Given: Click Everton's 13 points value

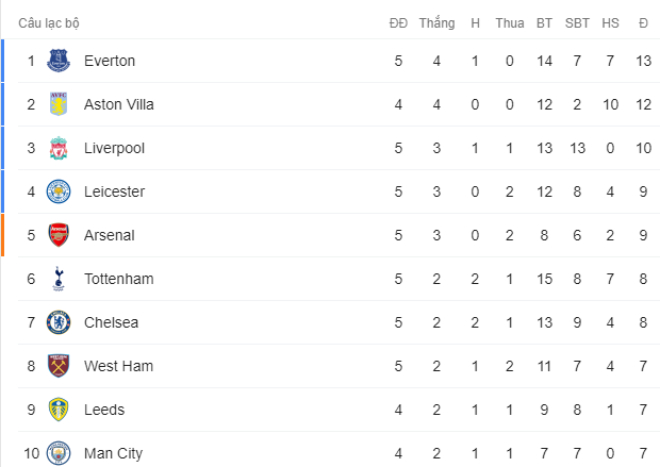Looking at the screenshot, I should click(644, 61).
